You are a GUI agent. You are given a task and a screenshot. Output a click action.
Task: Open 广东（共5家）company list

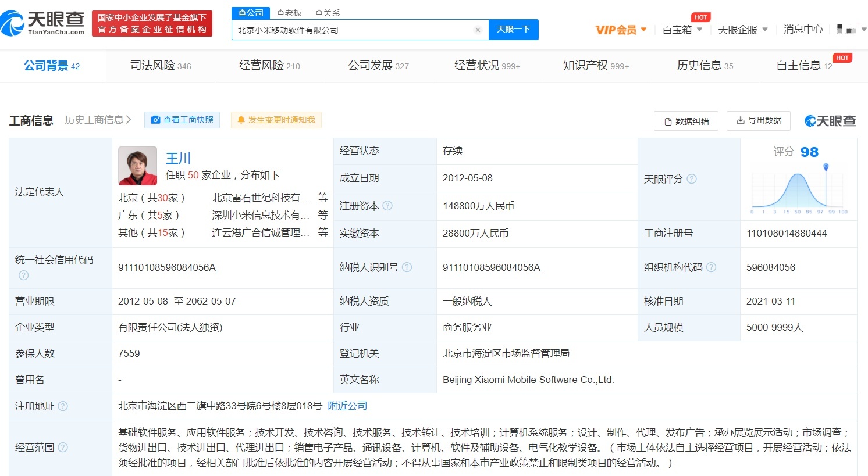tap(148, 215)
